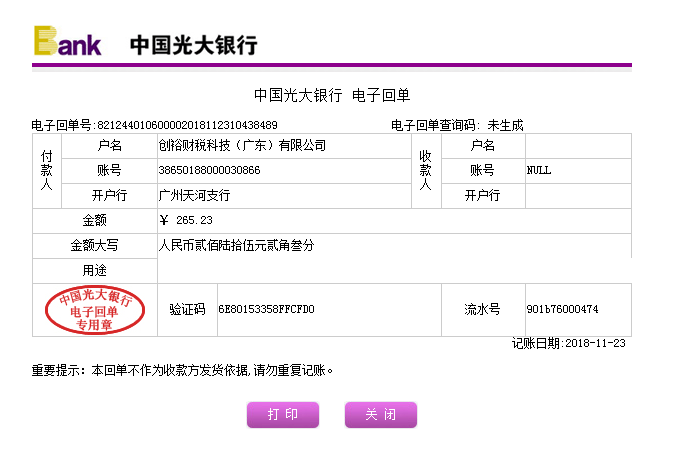Click the verification code 6E80153358FFCFD0
Screen dimensions: 694x462
point(266,310)
